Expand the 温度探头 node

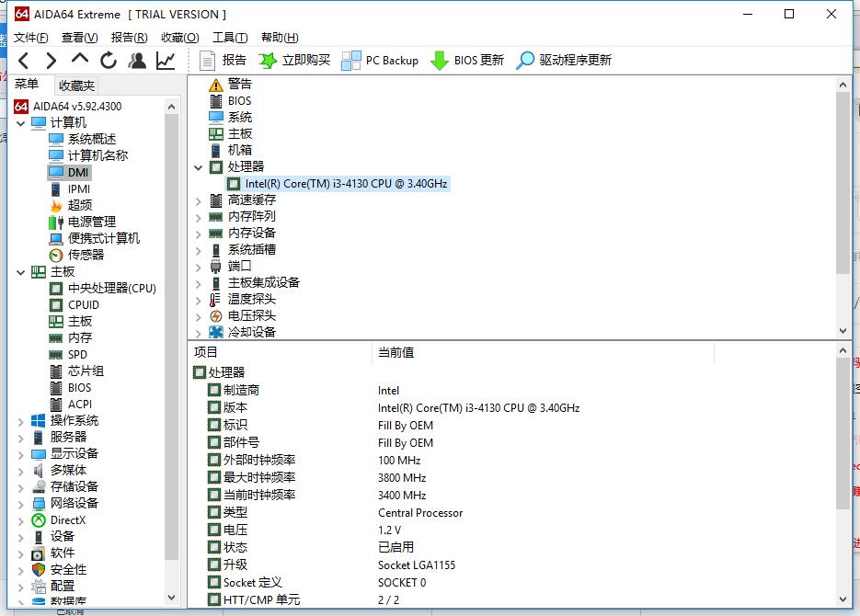coord(198,301)
